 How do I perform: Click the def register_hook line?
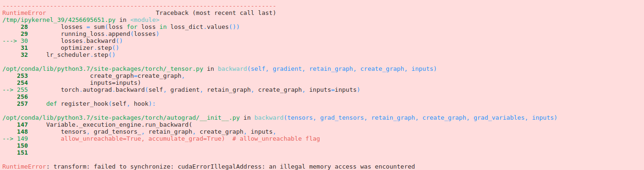click(x=101, y=104)
